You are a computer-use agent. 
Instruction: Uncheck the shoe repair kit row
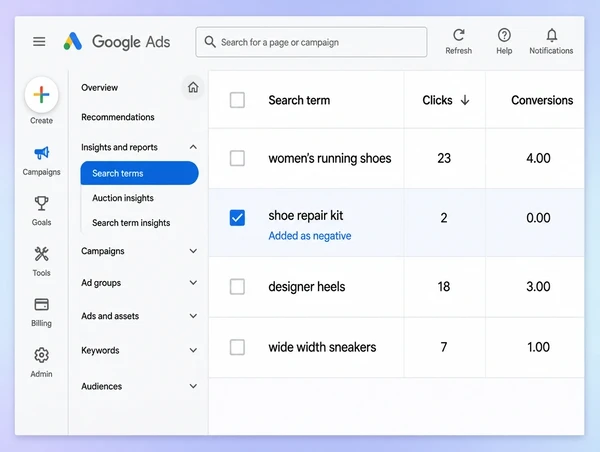coord(237,218)
